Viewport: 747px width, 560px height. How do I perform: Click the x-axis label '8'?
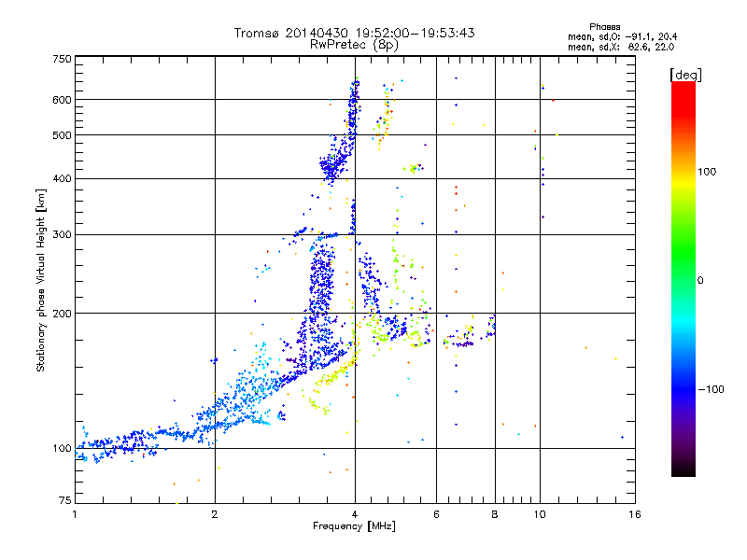[x=495, y=514]
